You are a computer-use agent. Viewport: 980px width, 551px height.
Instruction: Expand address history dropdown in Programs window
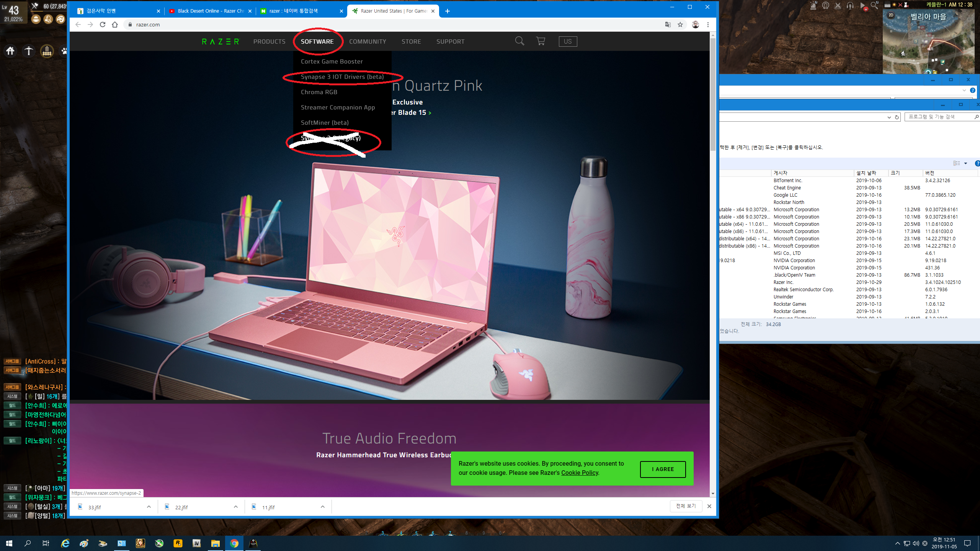point(889,117)
